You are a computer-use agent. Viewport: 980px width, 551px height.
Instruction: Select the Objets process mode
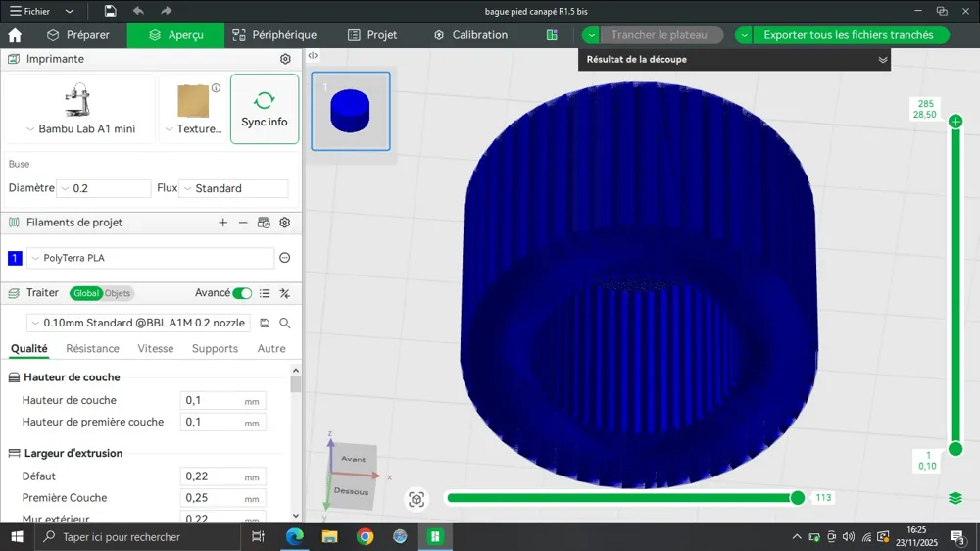tap(118, 293)
